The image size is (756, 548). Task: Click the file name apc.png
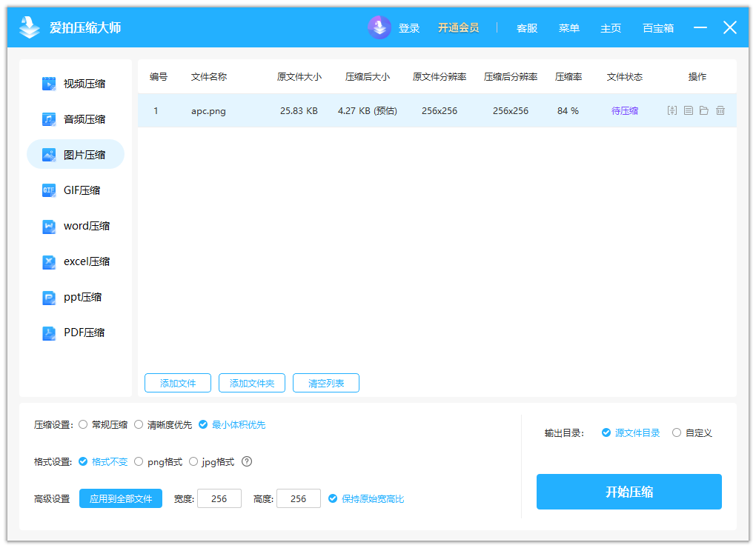pos(208,111)
